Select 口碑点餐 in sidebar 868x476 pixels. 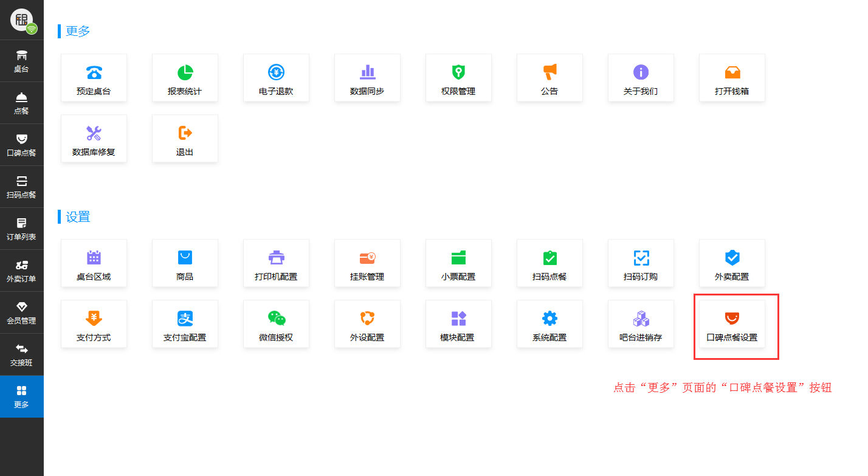click(21, 145)
